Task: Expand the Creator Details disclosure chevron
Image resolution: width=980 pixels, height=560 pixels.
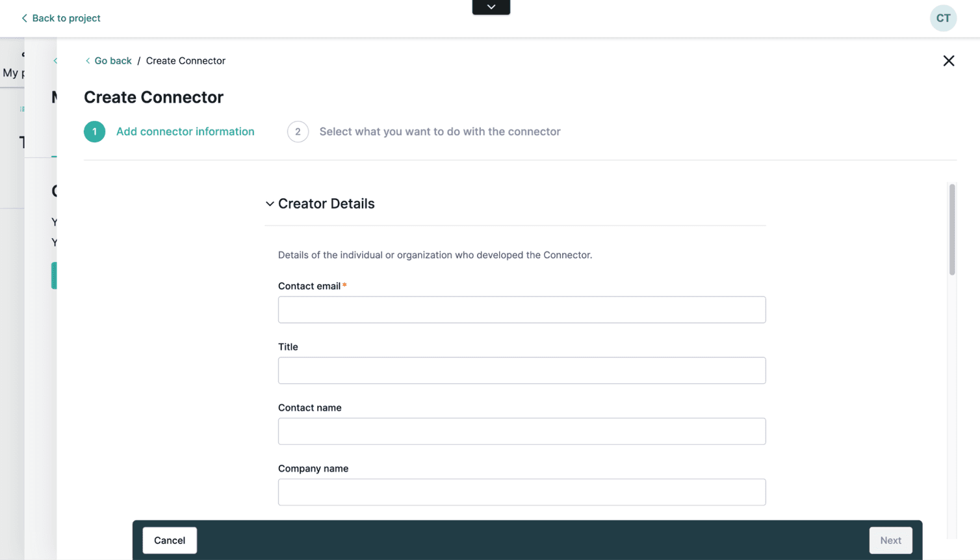Action: [x=269, y=203]
